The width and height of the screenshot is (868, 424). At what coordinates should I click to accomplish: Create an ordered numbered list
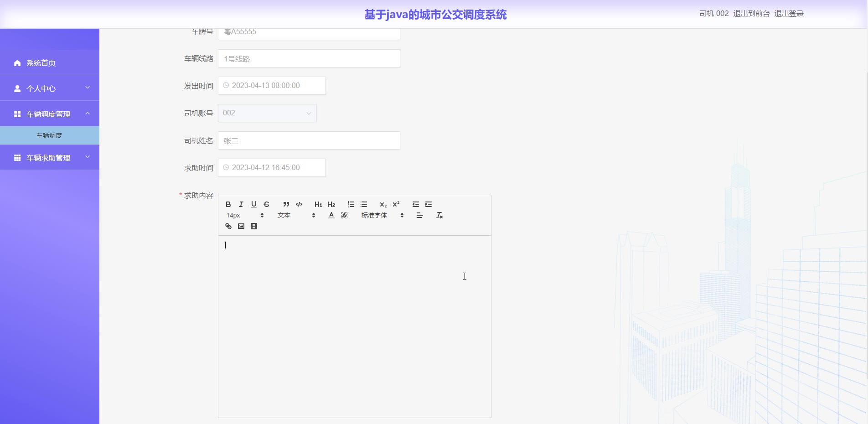(x=351, y=204)
